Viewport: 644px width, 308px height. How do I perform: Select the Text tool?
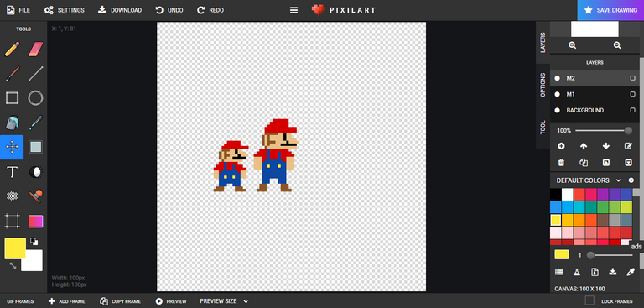12,172
